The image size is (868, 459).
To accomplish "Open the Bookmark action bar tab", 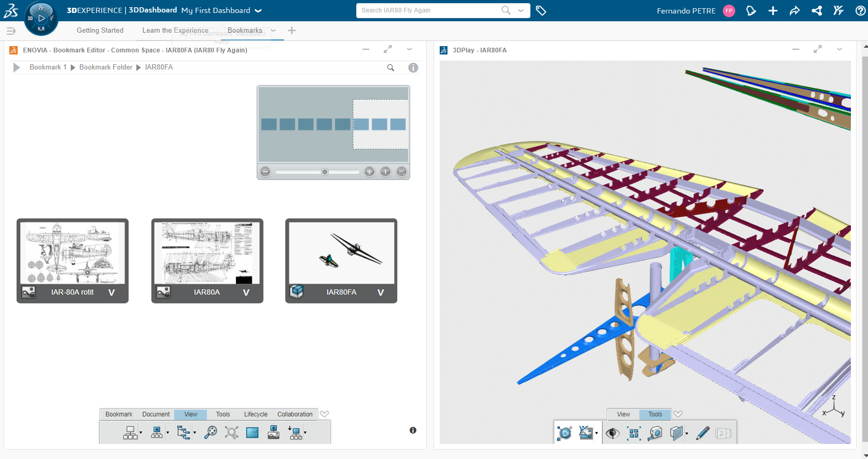I will pos(119,414).
